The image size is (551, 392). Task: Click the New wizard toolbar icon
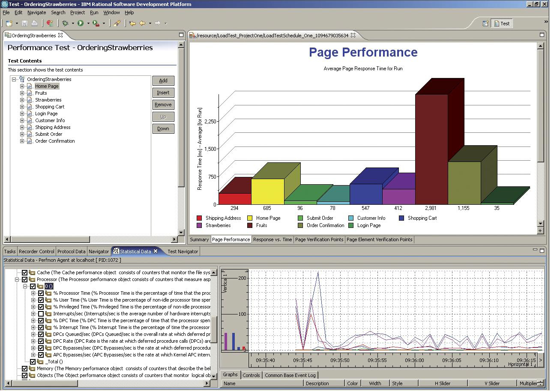(x=9, y=23)
